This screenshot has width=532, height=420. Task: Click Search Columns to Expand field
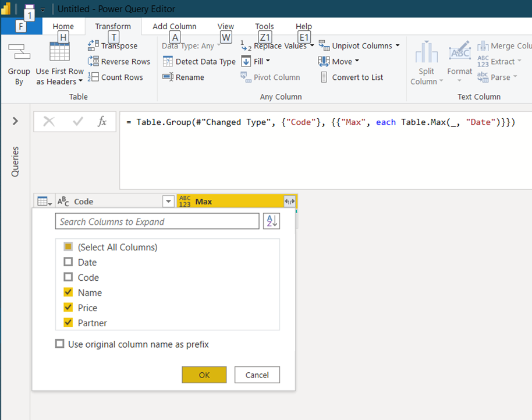(157, 221)
